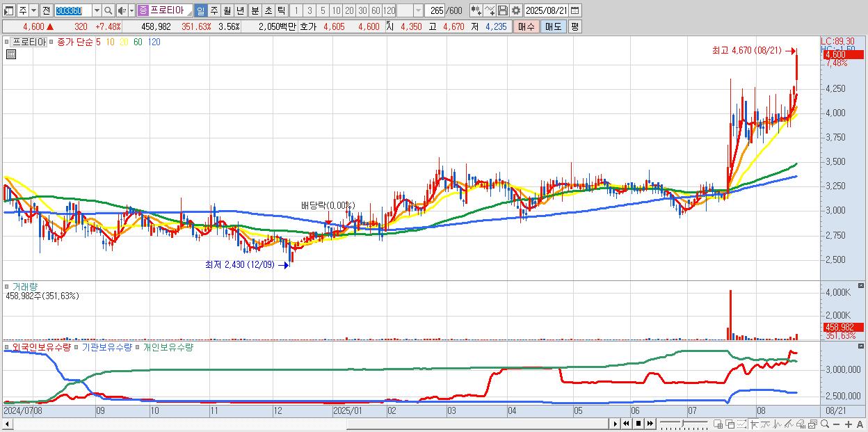Open the dropdown arrow next to speaker icon
868x432 pixels.
[131, 10]
